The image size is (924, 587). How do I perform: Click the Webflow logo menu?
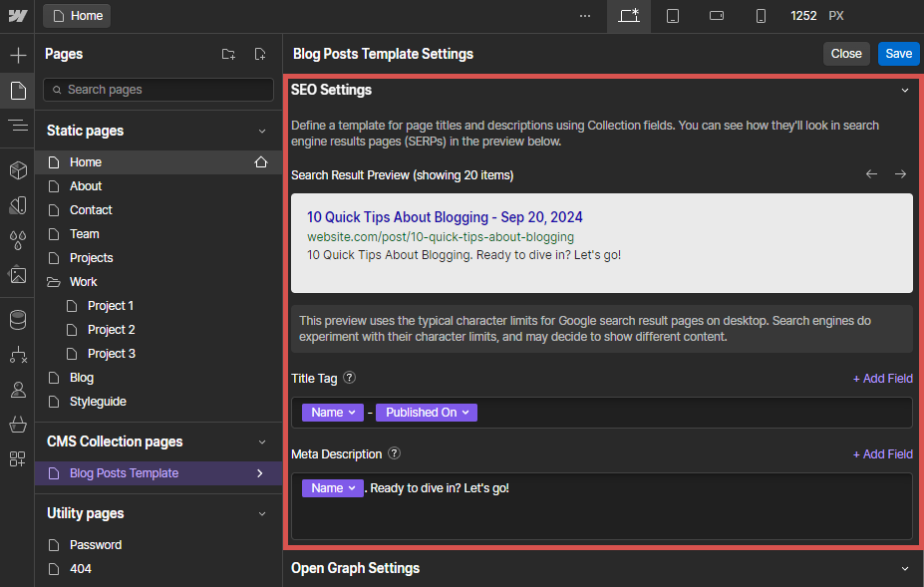click(x=18, y=16)
